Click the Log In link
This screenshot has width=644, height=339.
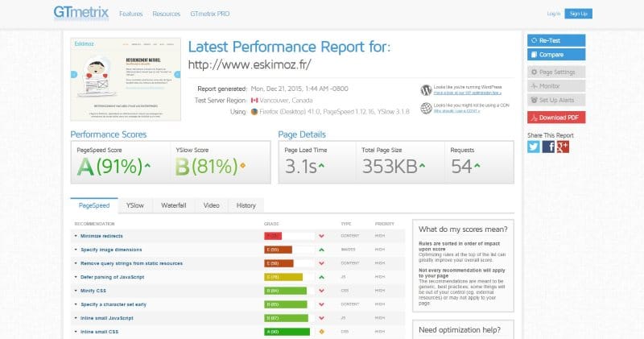click(x=554, y=14)
